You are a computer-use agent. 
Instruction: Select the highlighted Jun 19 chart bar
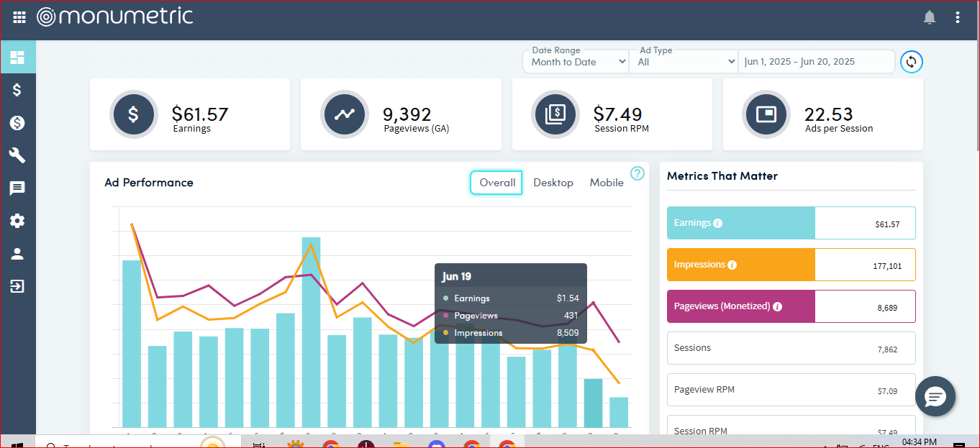(x=593, y=403)
